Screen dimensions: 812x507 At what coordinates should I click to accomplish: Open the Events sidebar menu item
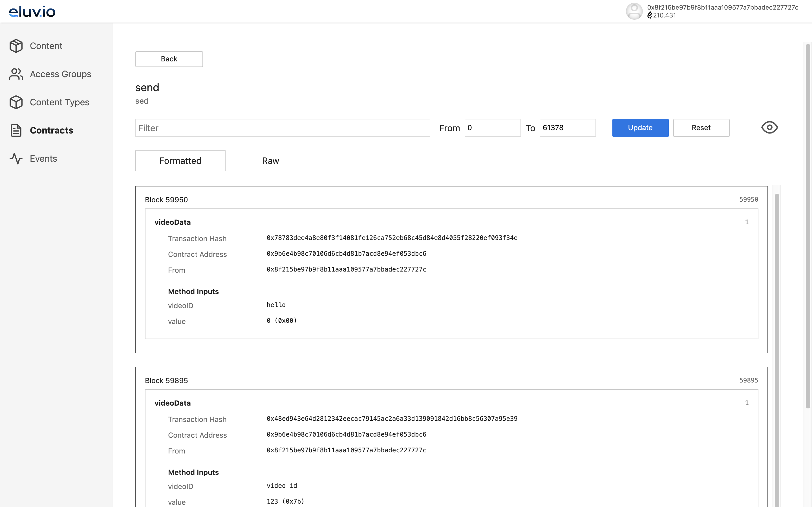(43, 159)
